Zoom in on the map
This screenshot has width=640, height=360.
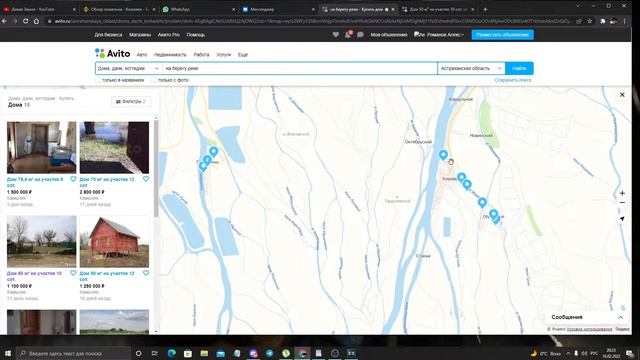[622, 193]
